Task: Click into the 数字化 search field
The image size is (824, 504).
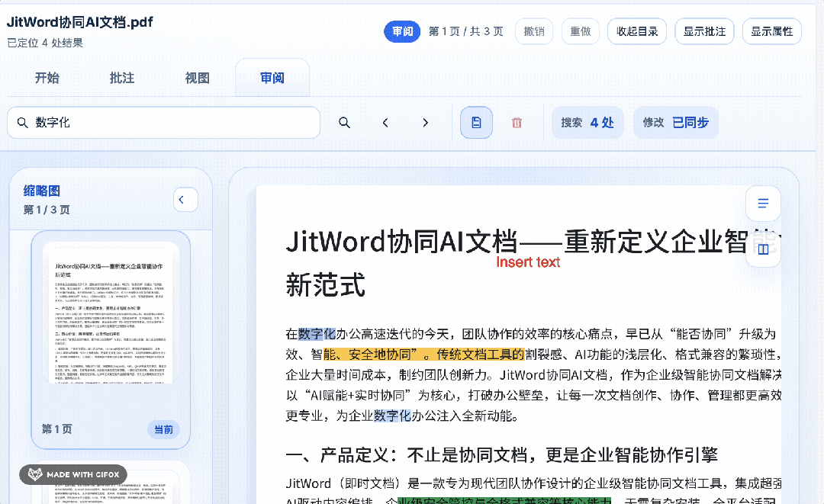Action: coord(163,122)
